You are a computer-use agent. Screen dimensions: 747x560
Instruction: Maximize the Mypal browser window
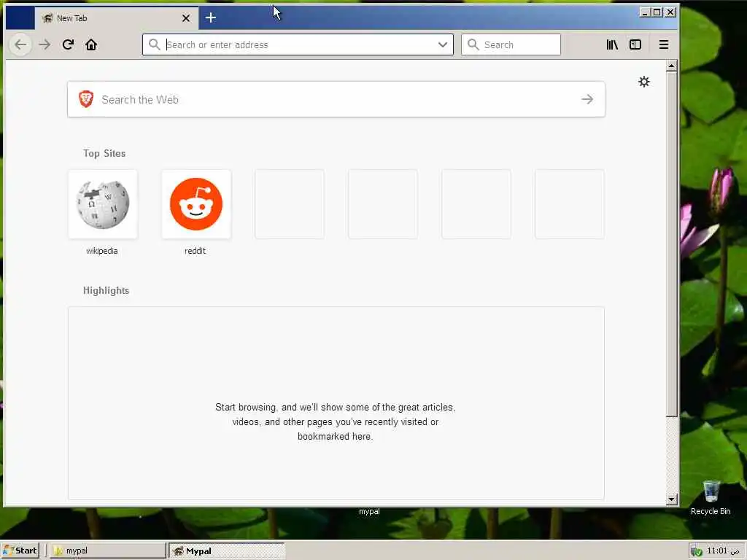click(x=657, y=12)
